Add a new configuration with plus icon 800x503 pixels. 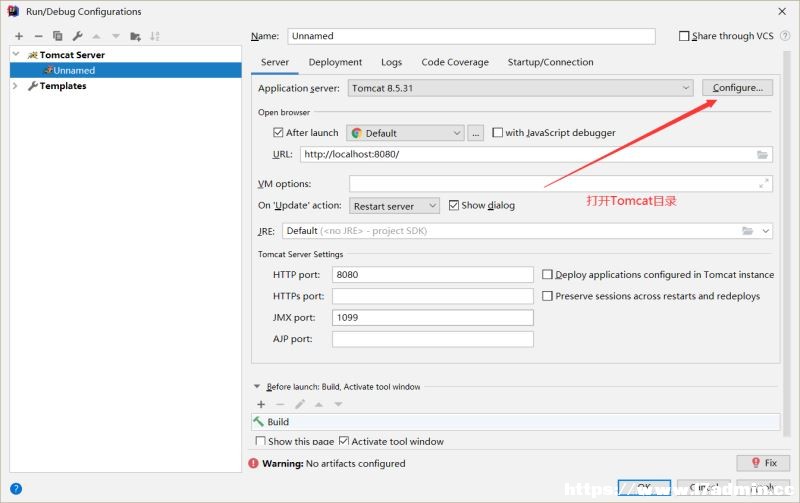(x=19, y=36)
